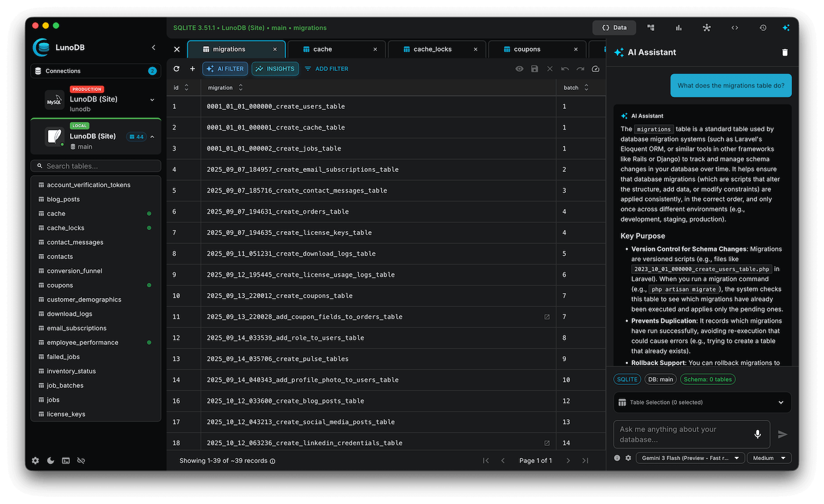This screenshot has width=824, height=504.
Task: Switch to the cache tab
Action: tap(336, 49)
